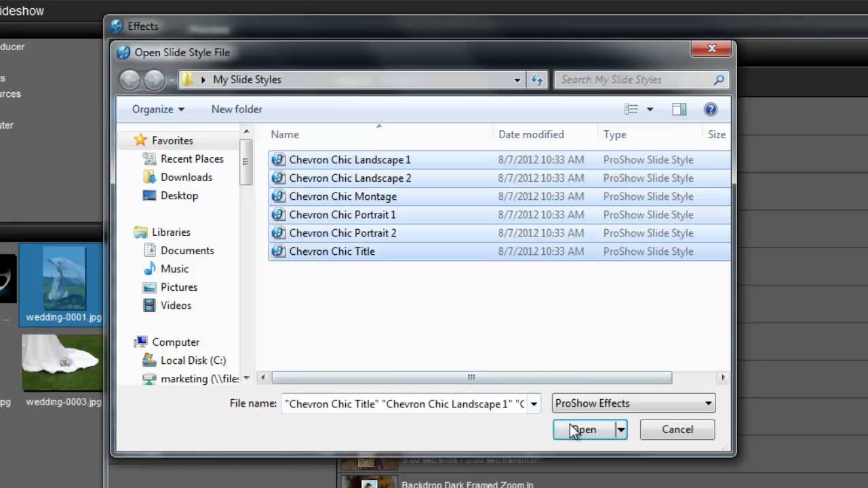Screen dimensions: 868x488
Task: Click the Chevron Chic Title file icon
Action: tap(278, 251)
